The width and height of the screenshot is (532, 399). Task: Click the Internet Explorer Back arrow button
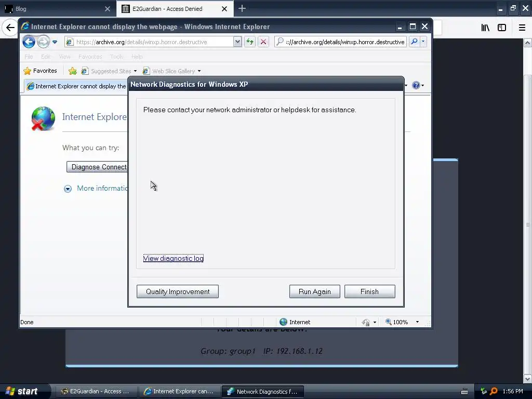tap(29, 42)
